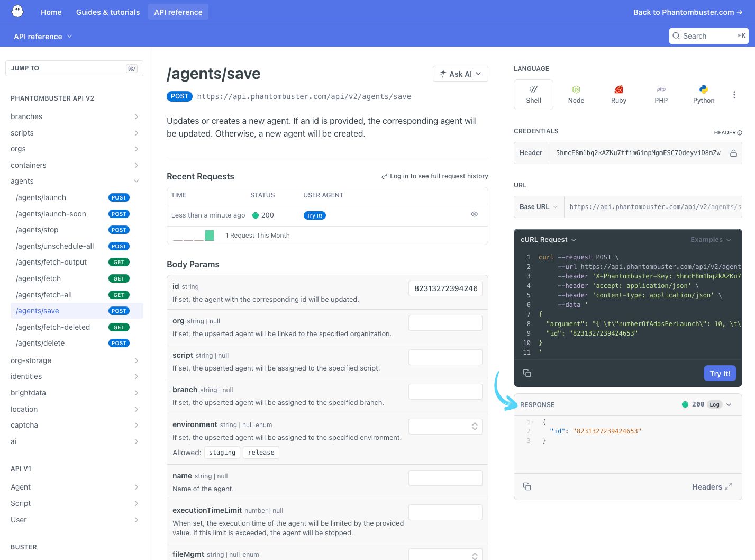755x560 pixels.
Task: Open the cURL Request dropdown
Action: pos(548,240)
